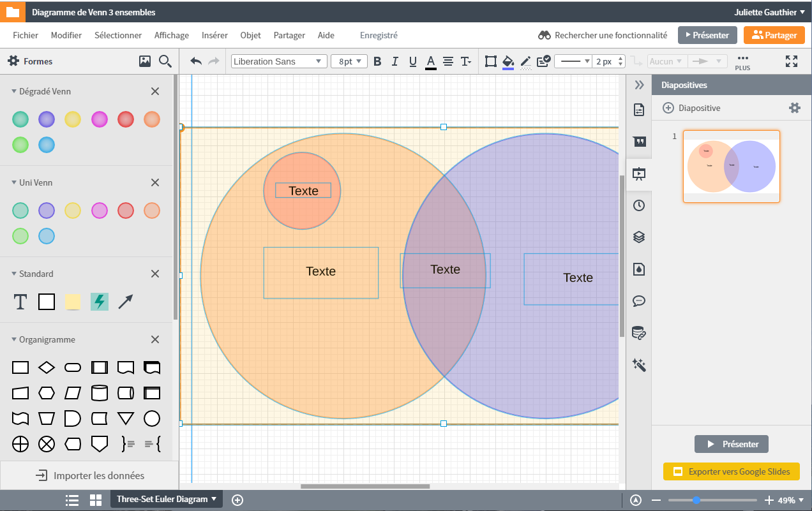Click Exporter vers Google Slides
812x511 pixels.
(732, 471)
